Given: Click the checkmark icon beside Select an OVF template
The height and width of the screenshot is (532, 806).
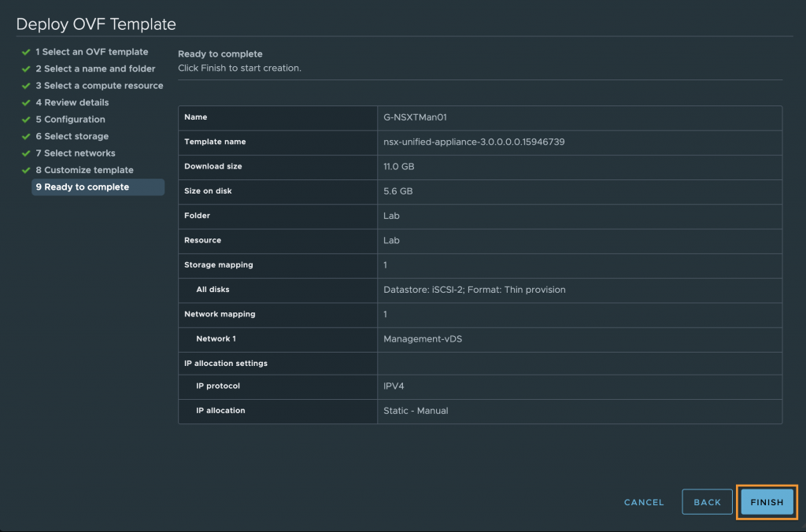Looking at the screenshot, I should pos(26,52).
